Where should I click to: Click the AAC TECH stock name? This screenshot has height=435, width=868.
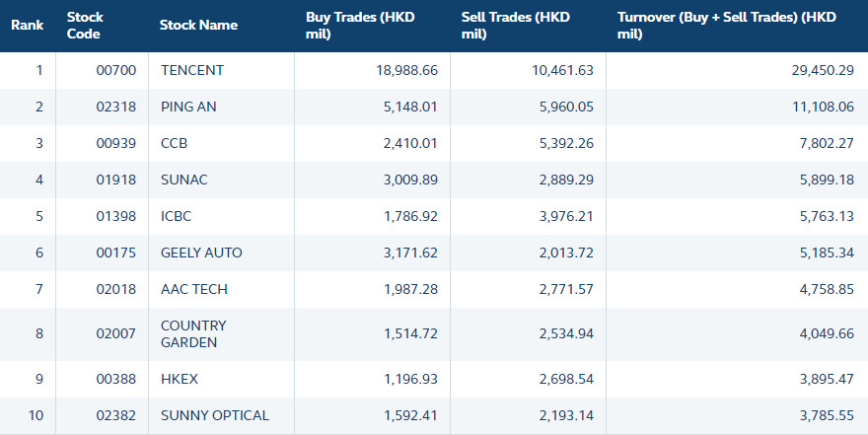tap(192, 289)
